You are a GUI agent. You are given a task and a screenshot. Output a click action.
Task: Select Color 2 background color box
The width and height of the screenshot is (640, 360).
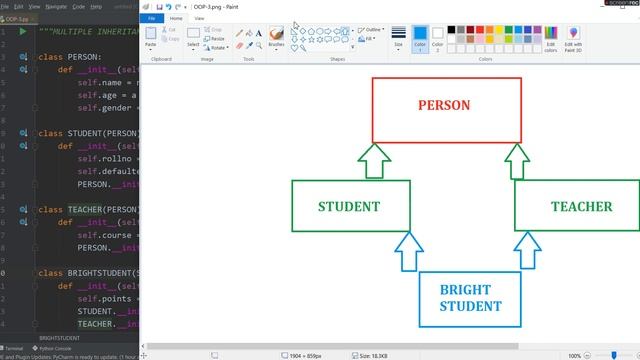coord(437,39)
